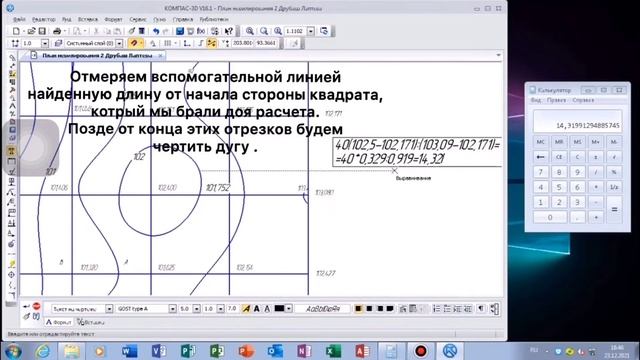Open PowerPoint from the taskbar
The width and height of the screenshot is (640, 360).
246,351
